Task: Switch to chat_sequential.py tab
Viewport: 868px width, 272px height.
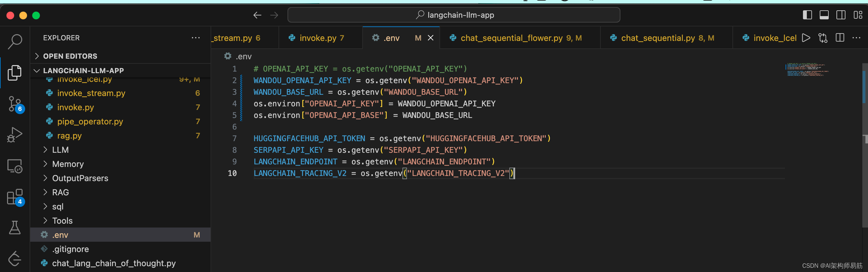Action: 666,38
